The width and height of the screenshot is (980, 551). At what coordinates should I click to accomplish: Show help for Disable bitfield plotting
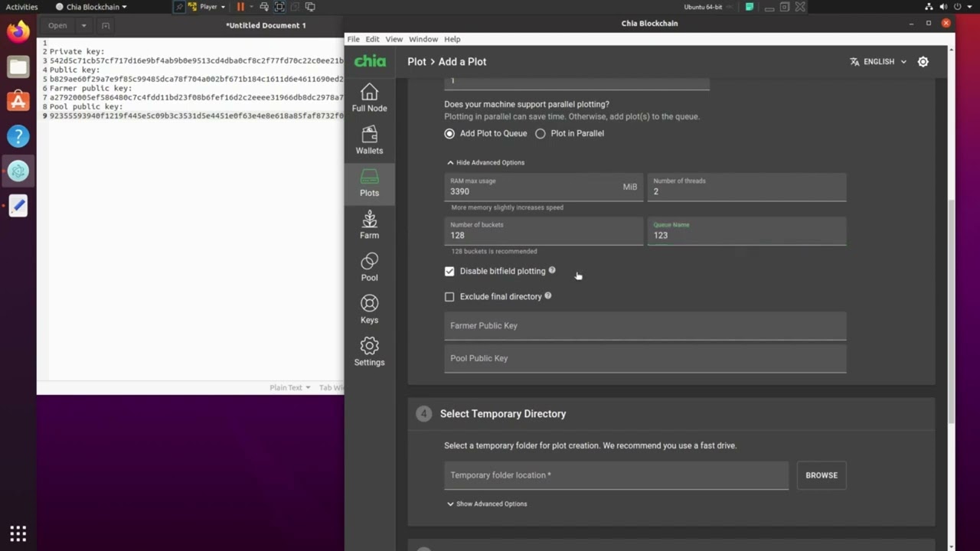(552, 270)
